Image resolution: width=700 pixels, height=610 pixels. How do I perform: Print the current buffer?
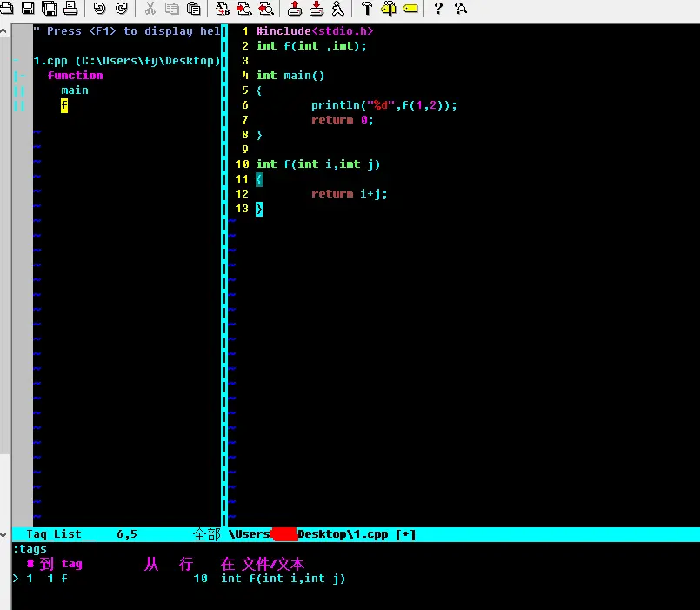click(x=70, y=8)
